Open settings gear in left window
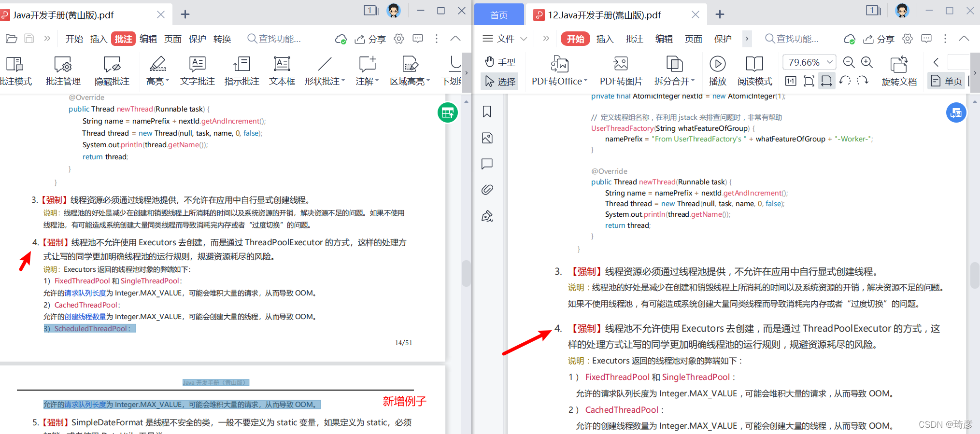Viewport: 980px width, 434px height. pyautogui.click(x=399, y=39)
